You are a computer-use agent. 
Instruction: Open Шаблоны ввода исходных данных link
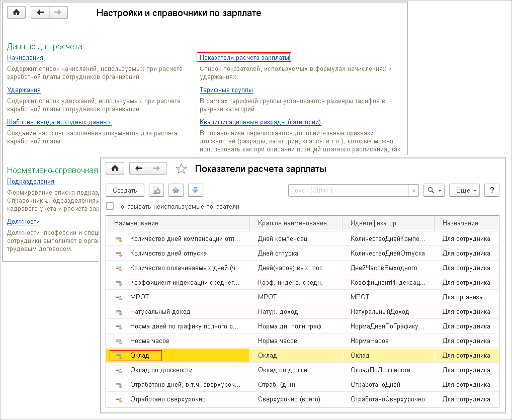(59, 122)
